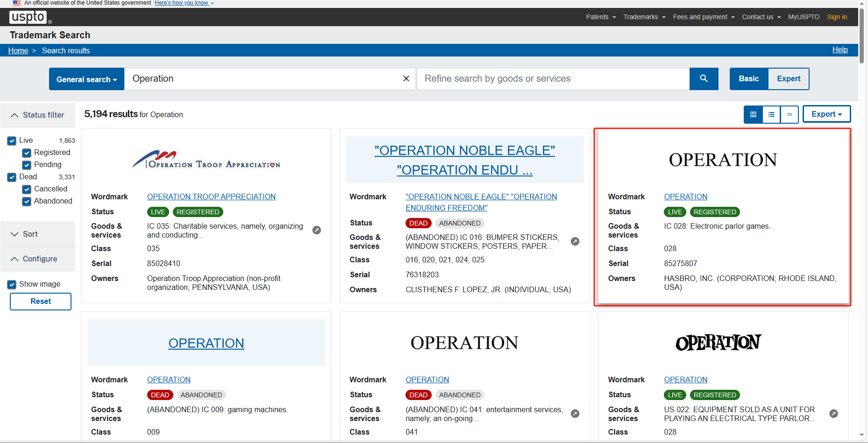Expand goods for entertainment services Operation card
The image size is (868, 443).
coord(575,414)
